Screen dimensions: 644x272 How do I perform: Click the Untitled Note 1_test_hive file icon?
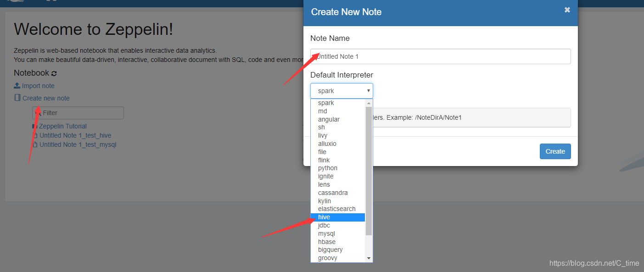[x=35, y=135]
